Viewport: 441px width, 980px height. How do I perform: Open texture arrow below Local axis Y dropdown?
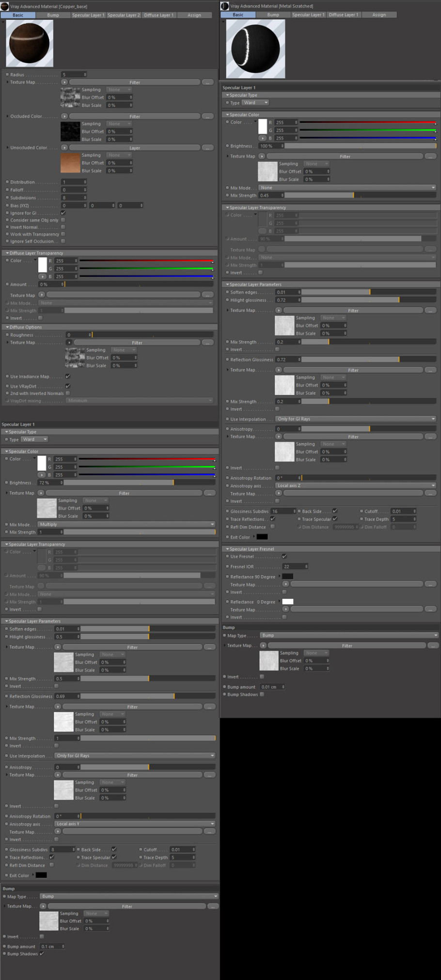[x=58, y=831]
